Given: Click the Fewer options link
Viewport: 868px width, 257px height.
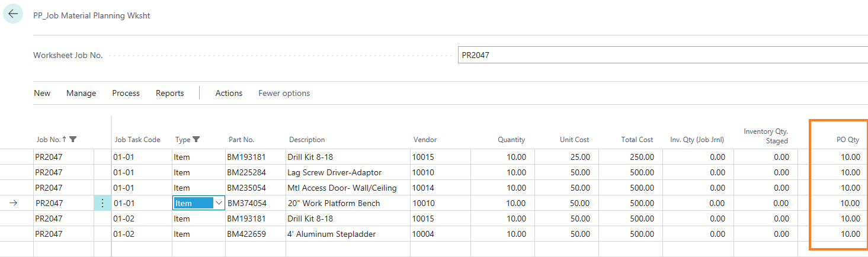Looking at the screenshot, I should [284, 93].
